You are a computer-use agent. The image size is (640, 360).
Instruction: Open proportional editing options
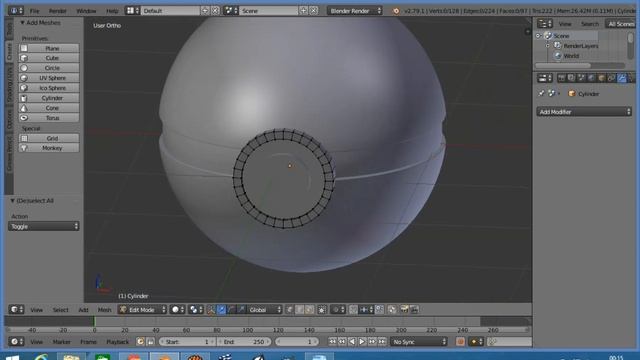click(x=338, y=310)
